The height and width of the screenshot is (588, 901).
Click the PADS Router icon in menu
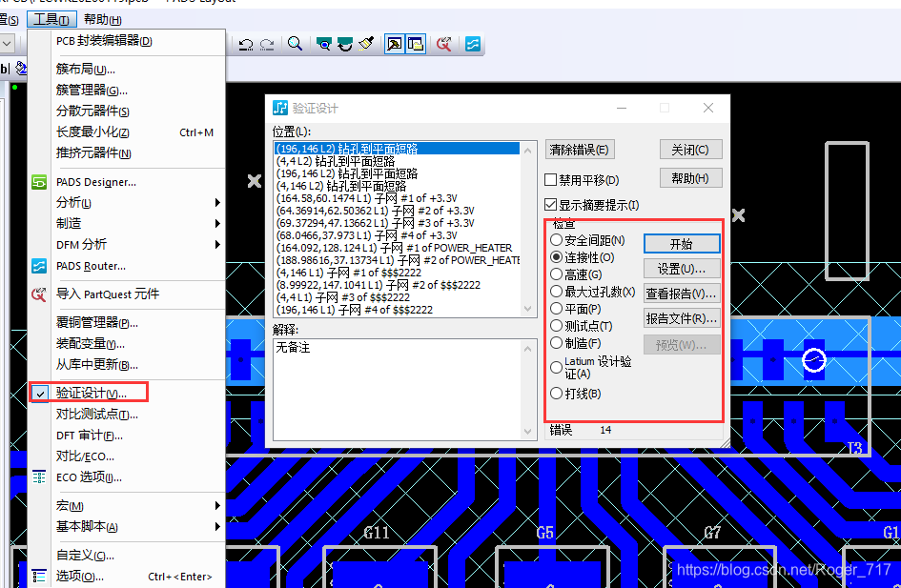coord(38,267)
